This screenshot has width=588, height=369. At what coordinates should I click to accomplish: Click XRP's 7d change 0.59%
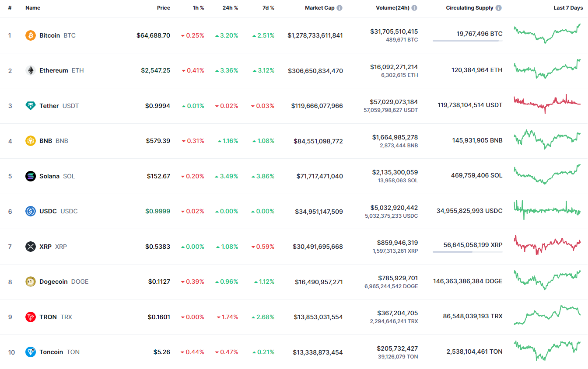tap(263, 247)
